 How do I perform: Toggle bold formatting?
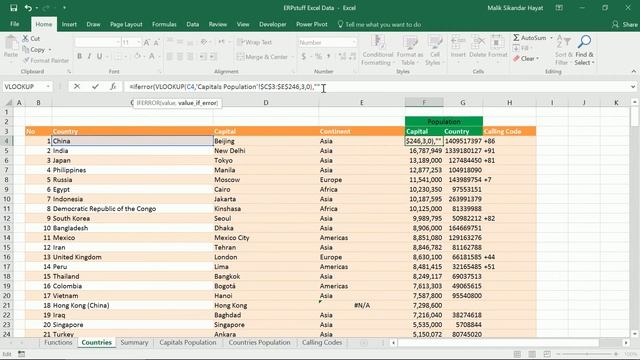[79, 56]
